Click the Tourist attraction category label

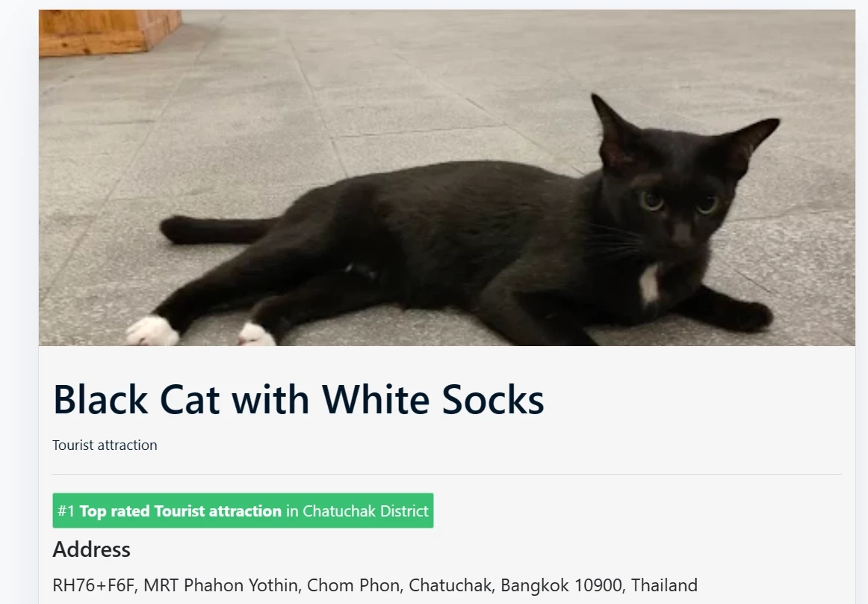105,445
